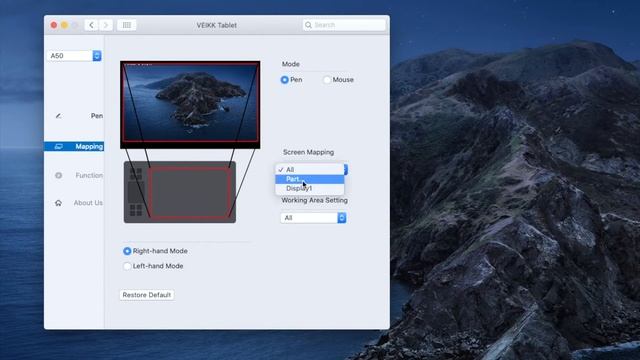The height and width of the screenshot is (360, 640).
Task: Open the show-all grid view button
Action: [x=127, y=25]
